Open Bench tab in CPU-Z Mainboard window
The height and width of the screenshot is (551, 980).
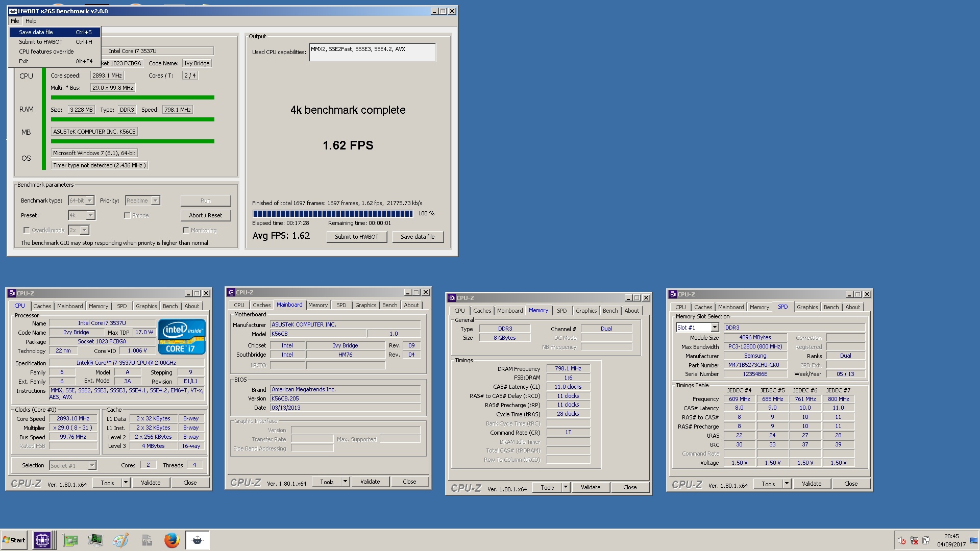389,305
